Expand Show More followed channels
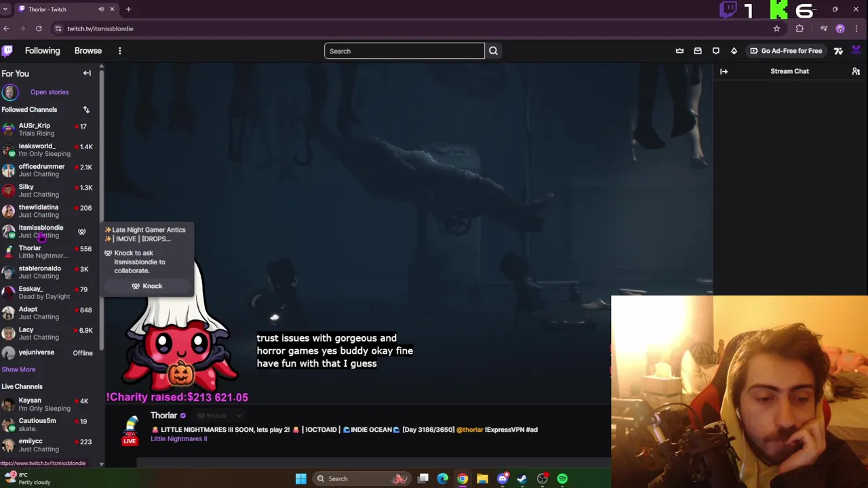 [x=18, y=369]
